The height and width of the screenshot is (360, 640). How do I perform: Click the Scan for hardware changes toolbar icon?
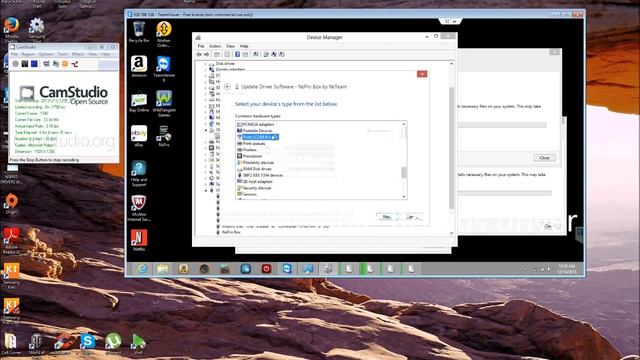(256, 54)
